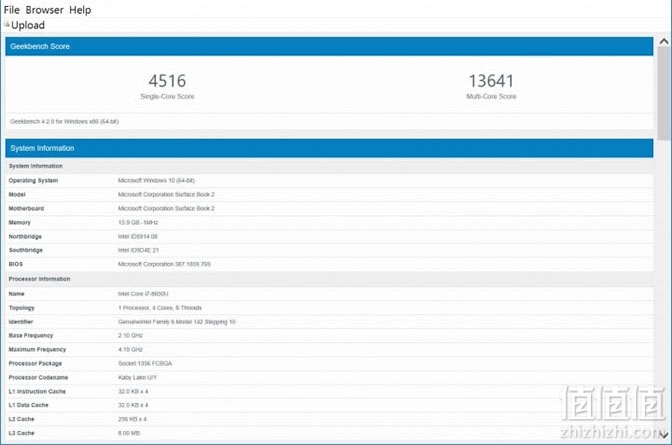Click the Upload toolbar button

tap(25, 25)
